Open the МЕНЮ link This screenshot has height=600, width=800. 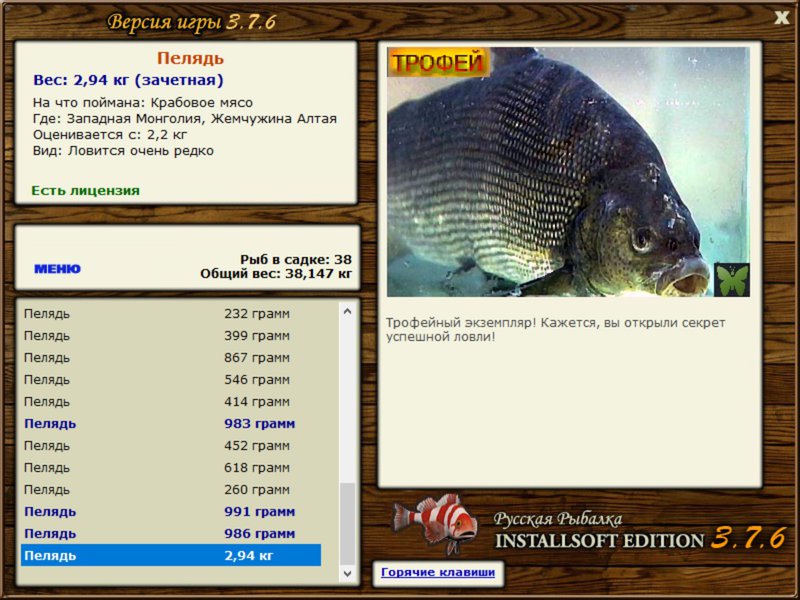57,268
